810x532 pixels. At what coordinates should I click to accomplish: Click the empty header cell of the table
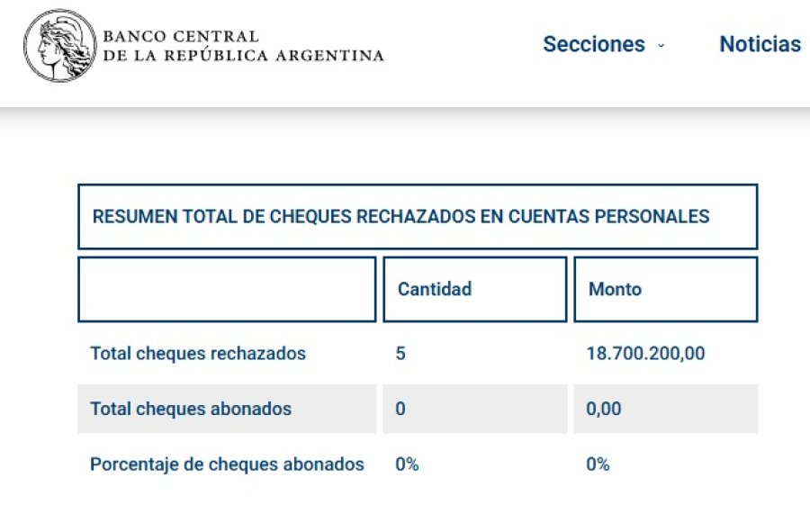[x=227, y=289]
